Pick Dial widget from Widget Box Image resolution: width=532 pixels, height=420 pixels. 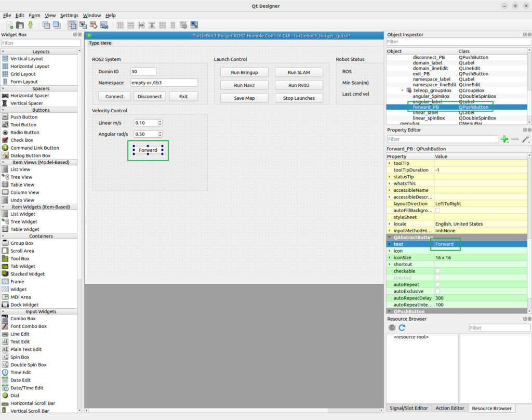(15, 396)
